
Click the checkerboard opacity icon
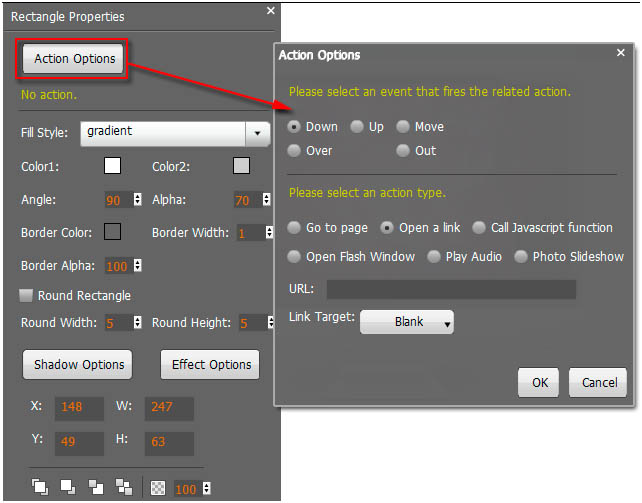click(x=159, y=488)
